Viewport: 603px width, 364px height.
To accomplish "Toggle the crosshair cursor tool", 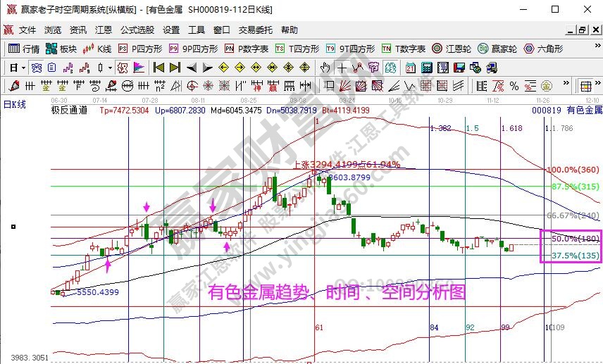I will (x=342, y=68).
